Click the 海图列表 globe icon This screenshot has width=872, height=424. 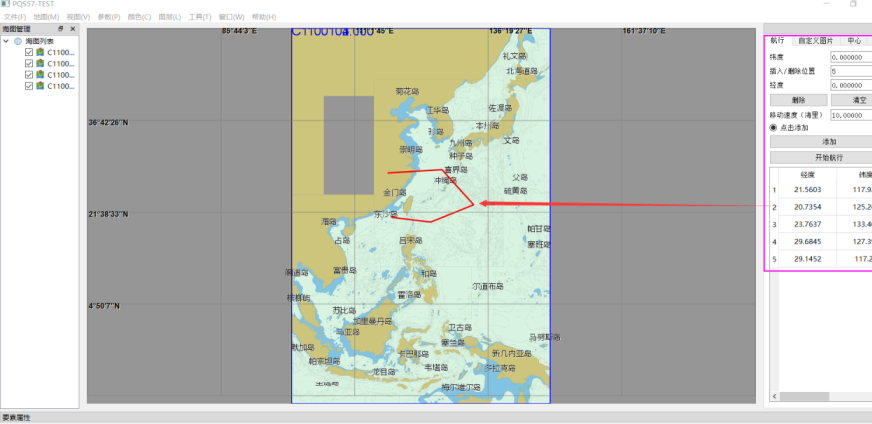(x=18, y=41)
